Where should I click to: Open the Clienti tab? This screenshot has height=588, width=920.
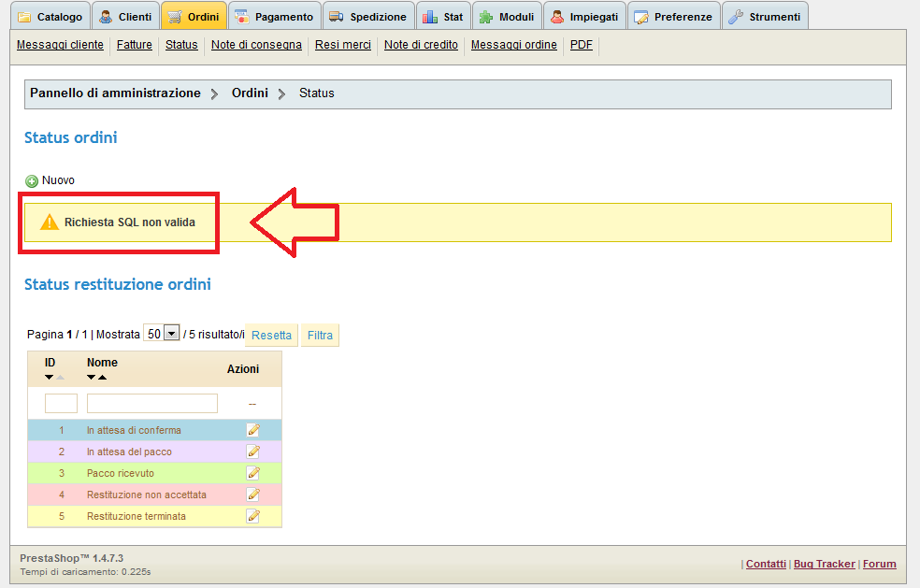(125, 17)
